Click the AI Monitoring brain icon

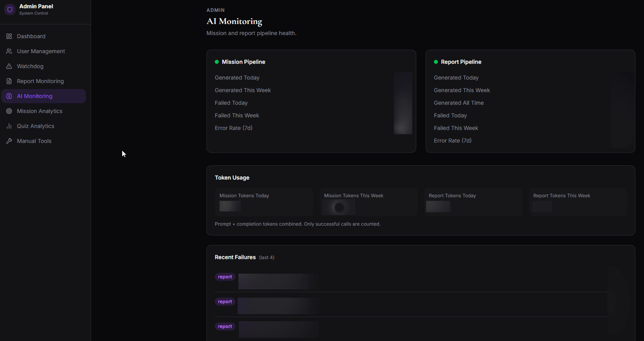click(x=9, y=96)
